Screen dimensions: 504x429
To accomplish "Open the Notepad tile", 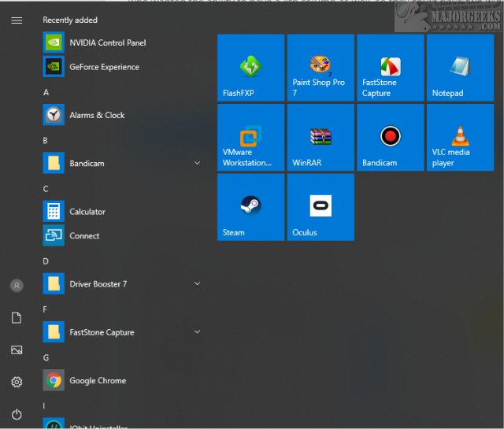I will pos(460,68).
